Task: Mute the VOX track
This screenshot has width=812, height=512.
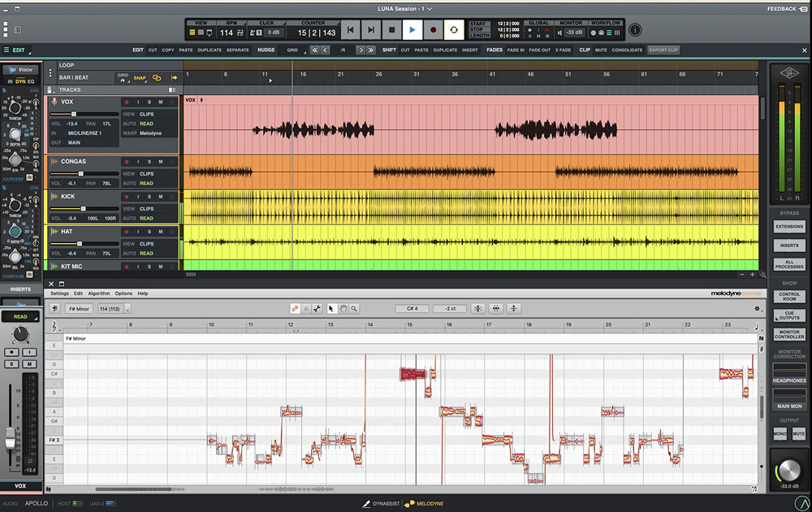Action: pyautogui.click(x=161, y=102)
